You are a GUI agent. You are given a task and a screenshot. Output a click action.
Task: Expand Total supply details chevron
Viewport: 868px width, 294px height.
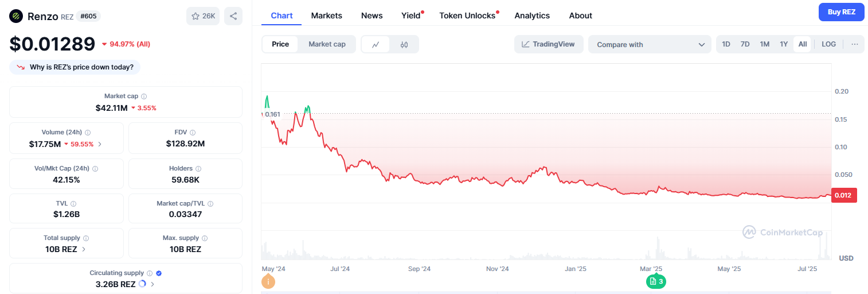(x=84, y=249)
